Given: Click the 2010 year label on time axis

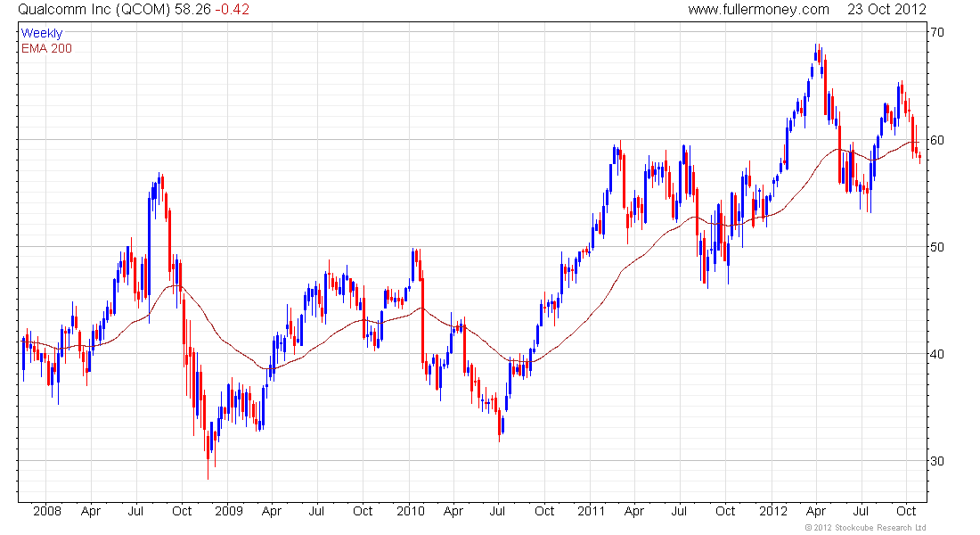Looking at the screenshot, I should click(x=411, y=511).
